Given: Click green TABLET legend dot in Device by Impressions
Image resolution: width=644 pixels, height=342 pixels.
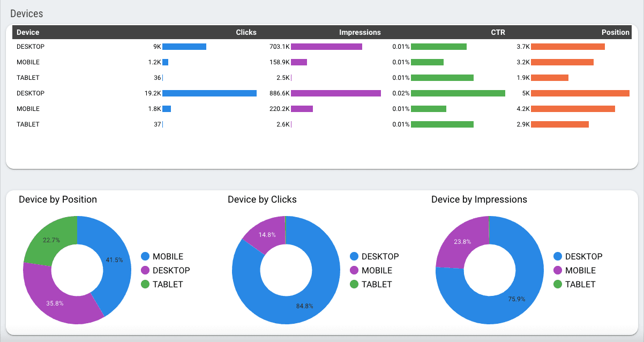Looking at the screenshot, I should click(x=558, y=285).
